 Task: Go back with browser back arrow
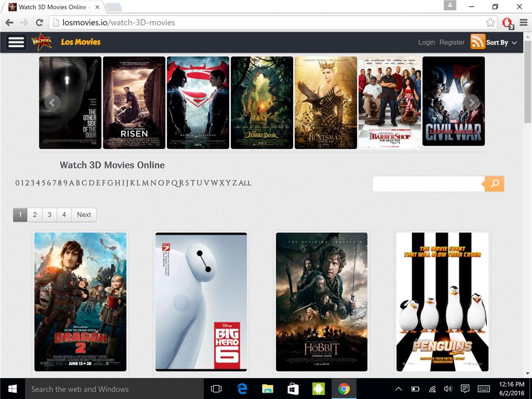(x=9, y=22)
